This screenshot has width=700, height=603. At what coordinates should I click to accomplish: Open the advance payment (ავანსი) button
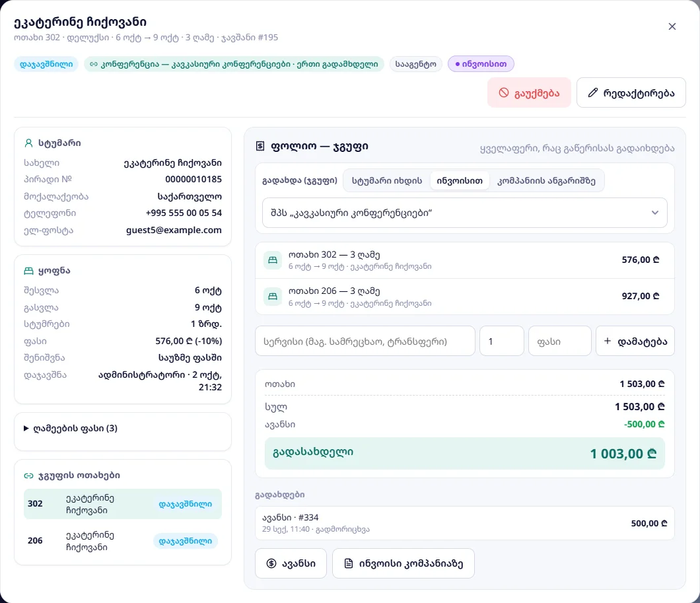[291, 563]
